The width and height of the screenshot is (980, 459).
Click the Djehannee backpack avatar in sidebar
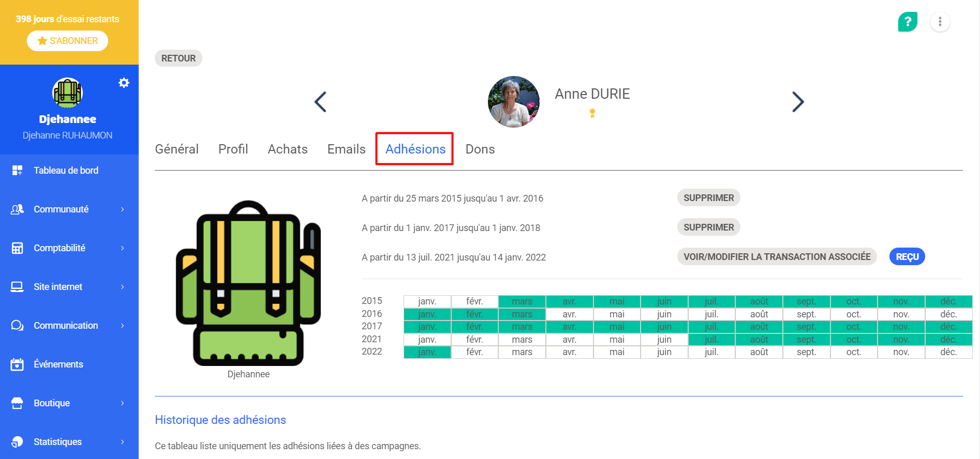pyautogui.click(x=68, y=93)
